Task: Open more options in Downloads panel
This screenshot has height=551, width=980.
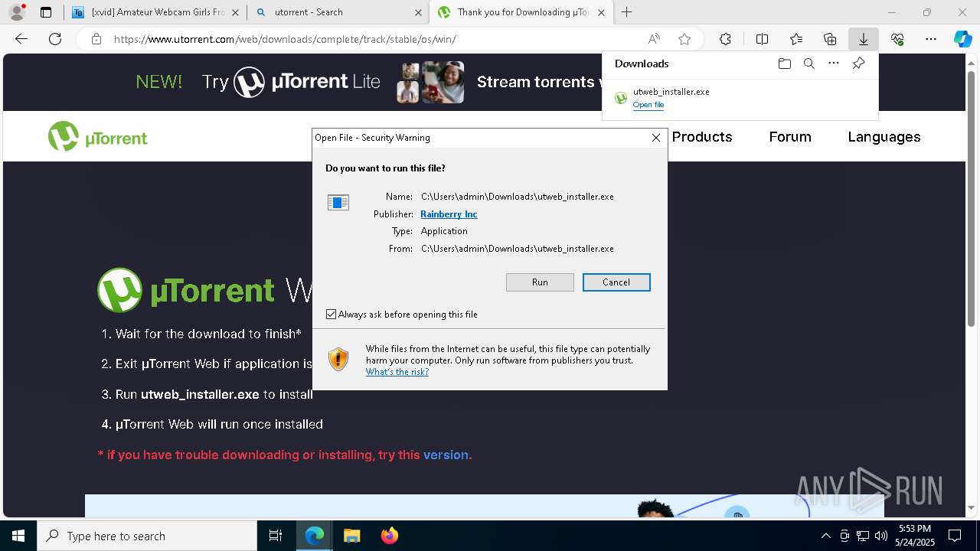Action: pos(834,64)
